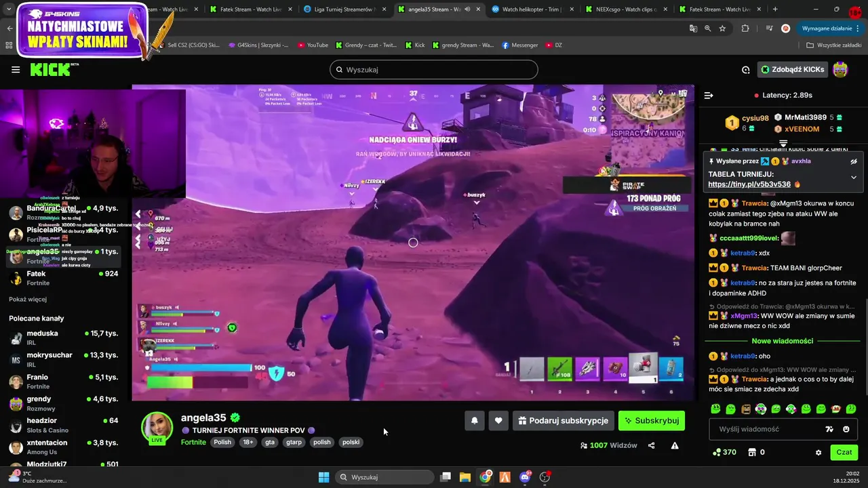Click the Fortnite category link
Viewport: 868px width, 488px height.
tap(193, 442)
